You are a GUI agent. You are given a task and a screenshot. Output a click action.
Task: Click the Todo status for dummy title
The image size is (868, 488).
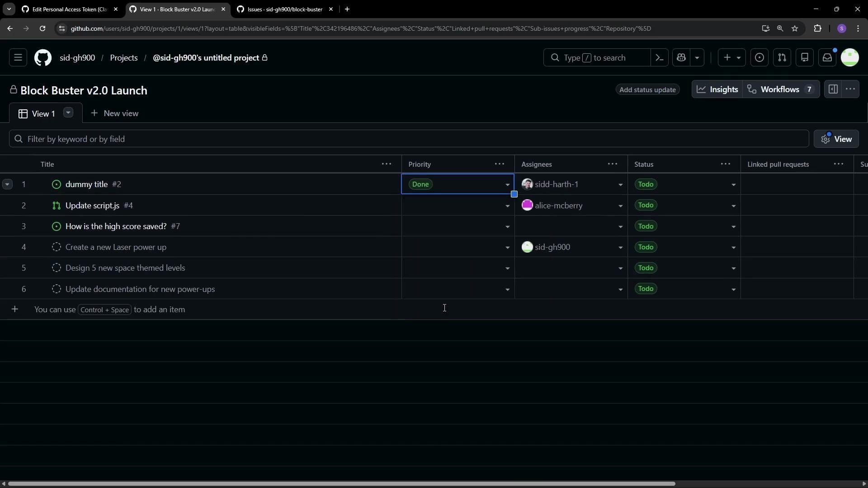click(646, 184)
